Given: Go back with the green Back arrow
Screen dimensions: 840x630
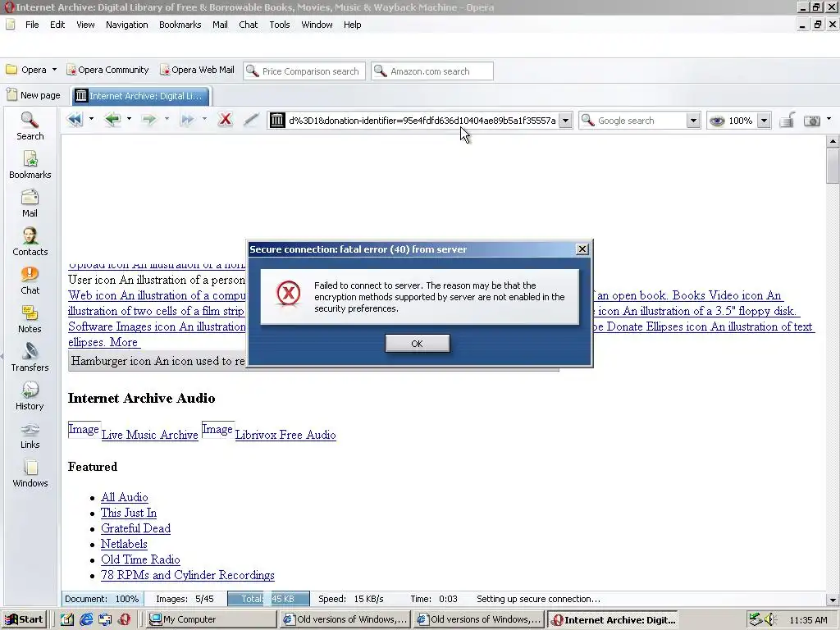Looking at the screenshot, I should [112, 120].
